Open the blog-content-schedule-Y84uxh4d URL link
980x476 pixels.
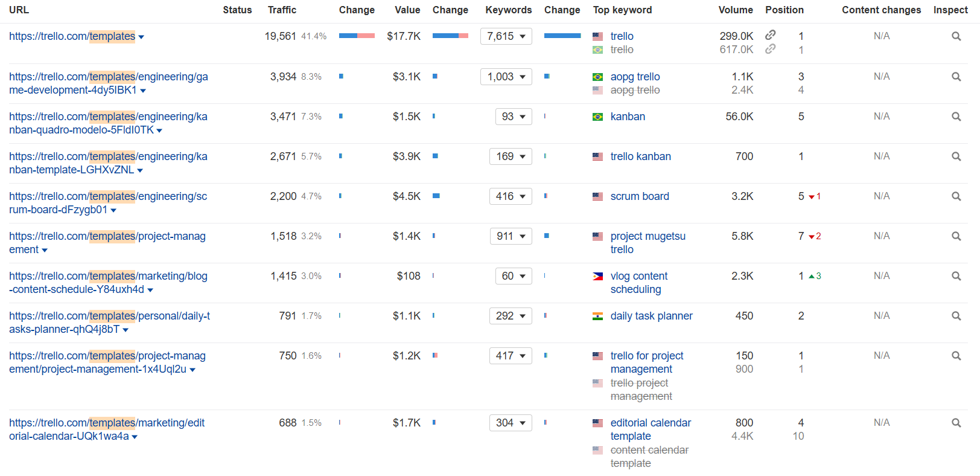click(108, 283)
